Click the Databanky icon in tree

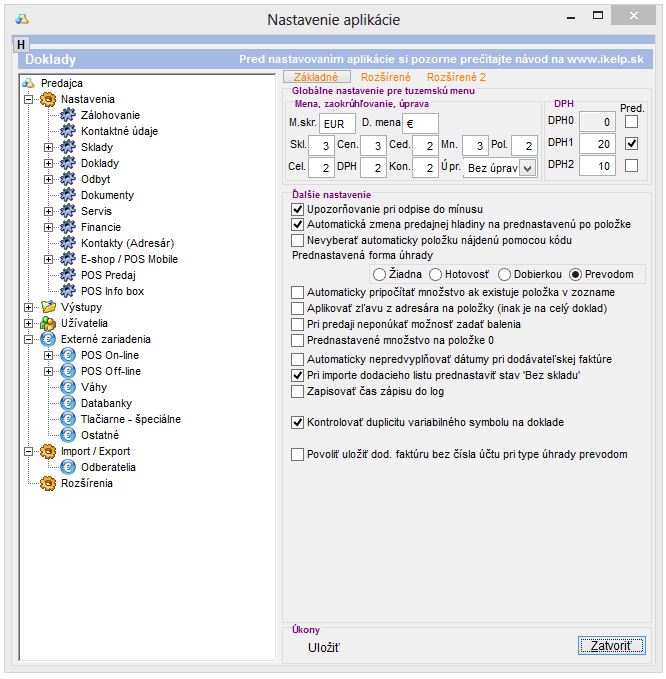click(x=68, y=403)
